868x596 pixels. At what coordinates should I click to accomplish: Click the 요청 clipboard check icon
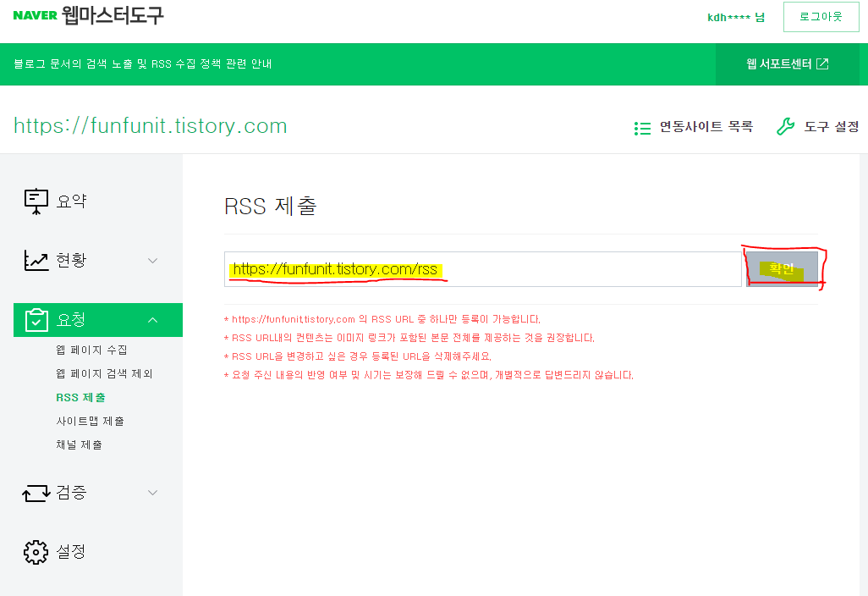pyautogui.click(x=36, y=320)
